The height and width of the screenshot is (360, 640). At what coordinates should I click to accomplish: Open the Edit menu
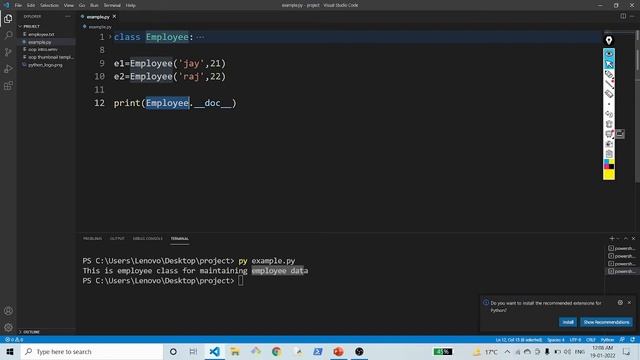pyautogui.click(x=31, y=5)
